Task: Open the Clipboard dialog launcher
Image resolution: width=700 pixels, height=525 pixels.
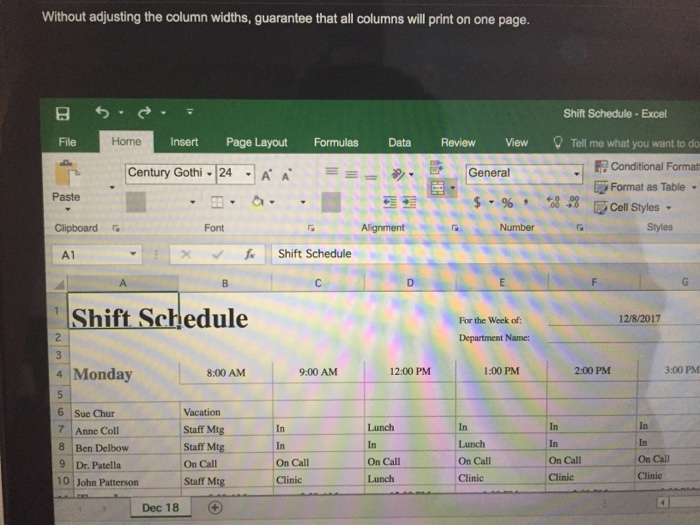Action: tap(116, 228)
